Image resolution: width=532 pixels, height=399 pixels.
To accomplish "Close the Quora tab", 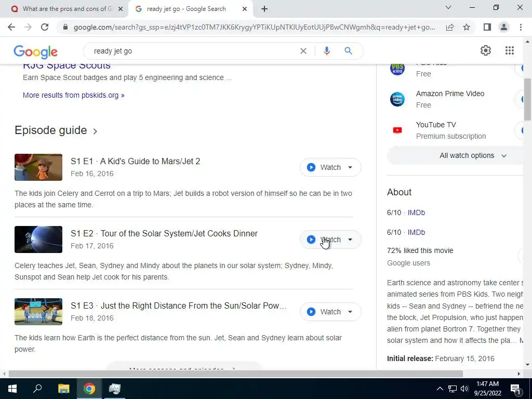I will pyautogui.click(x=120, y=9).
